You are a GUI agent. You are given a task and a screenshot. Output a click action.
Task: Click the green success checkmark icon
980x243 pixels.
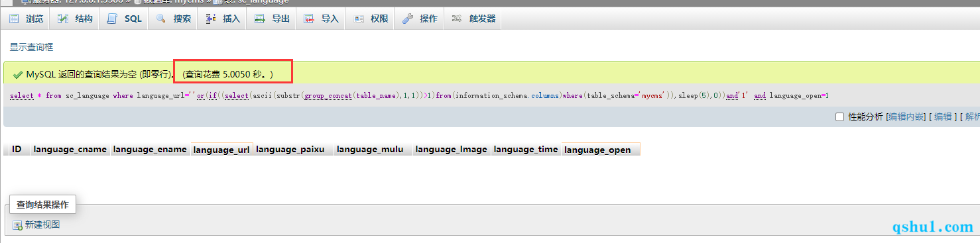coord(18,74)
